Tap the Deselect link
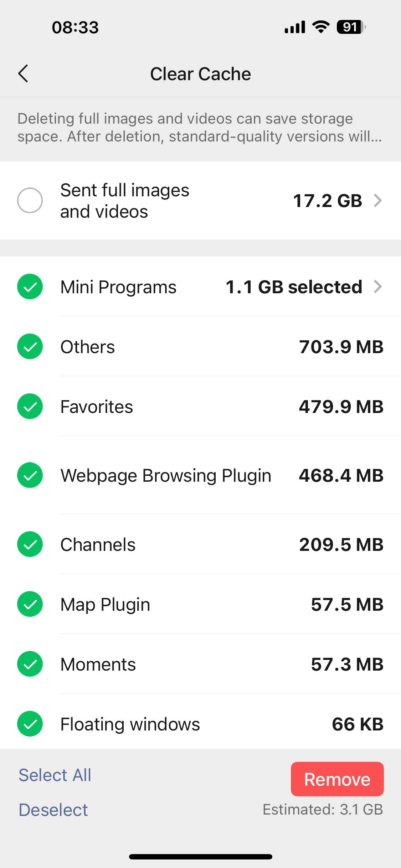This screenshot has height=868, width=401. (53, 810)
